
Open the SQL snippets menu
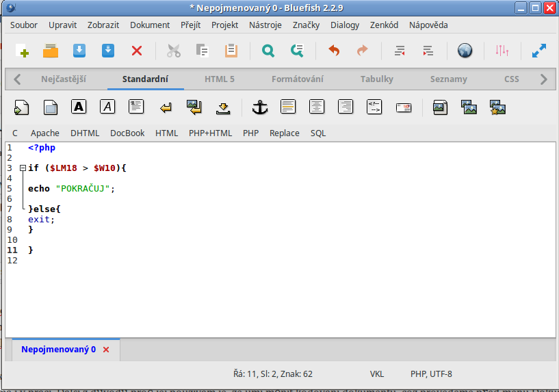point(318,133)
